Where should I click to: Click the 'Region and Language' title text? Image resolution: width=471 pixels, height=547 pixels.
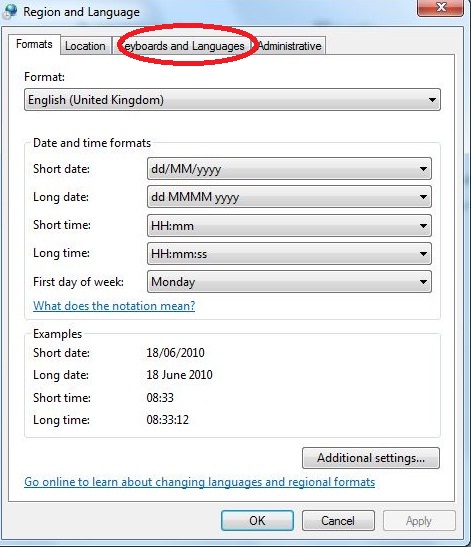(x=81, y=12)
